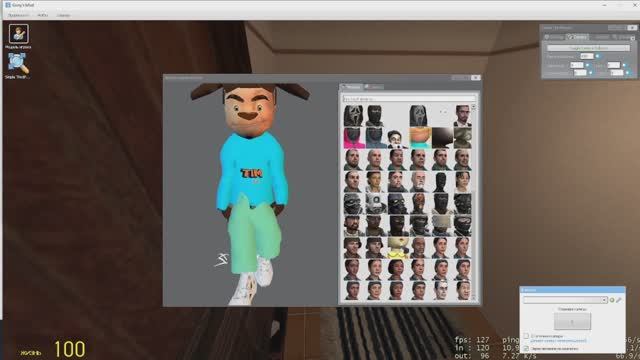Pick the orange and cyan model thumbnail
640x360 pixels.
420,138
